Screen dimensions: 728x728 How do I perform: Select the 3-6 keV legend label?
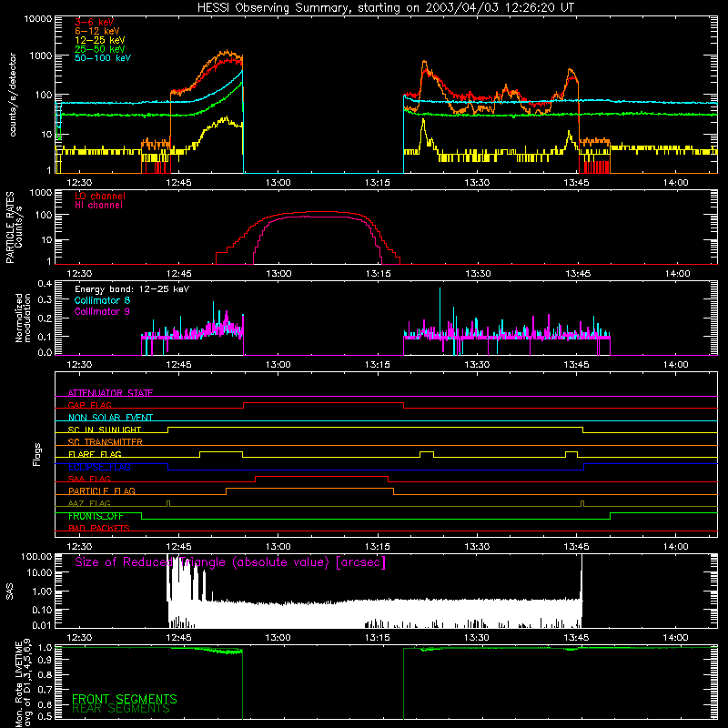pyautogui.click(x=95, y=22)
